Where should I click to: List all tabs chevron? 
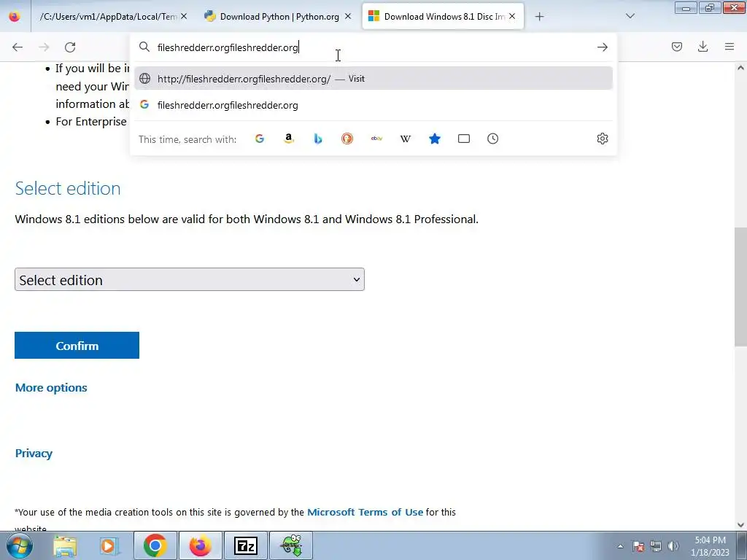[630, 16]
